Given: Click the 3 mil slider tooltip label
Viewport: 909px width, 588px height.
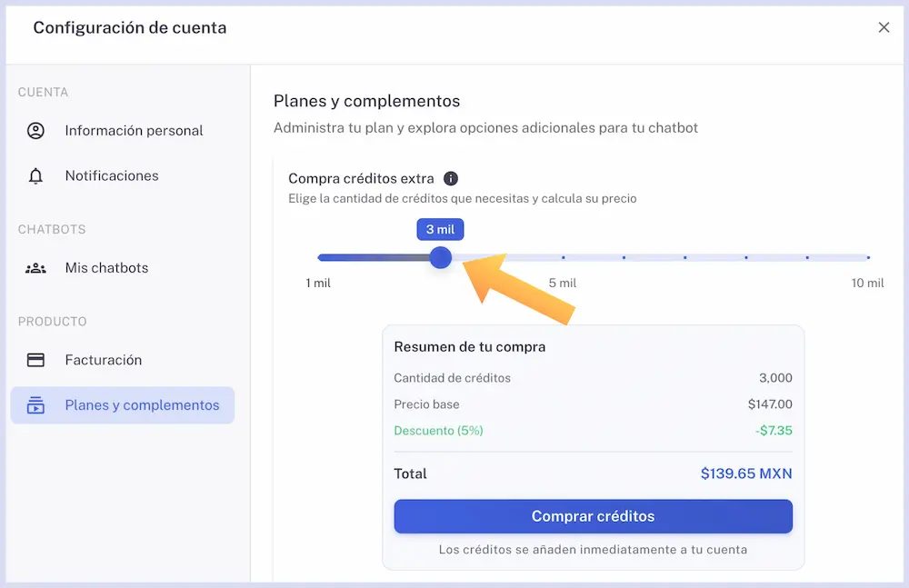Looking at the screenshot, I should tap(440, 230).
